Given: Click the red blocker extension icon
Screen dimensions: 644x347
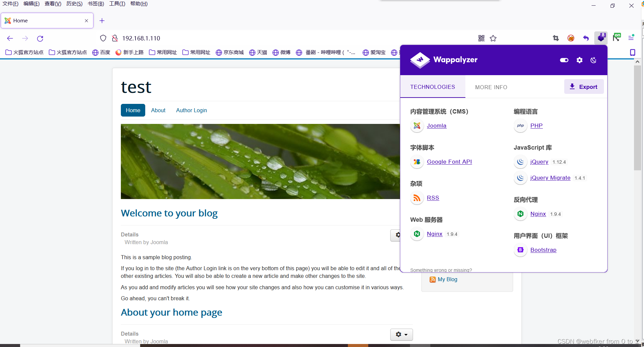Looking at the screenshot, I should click(x=571, y=38).
